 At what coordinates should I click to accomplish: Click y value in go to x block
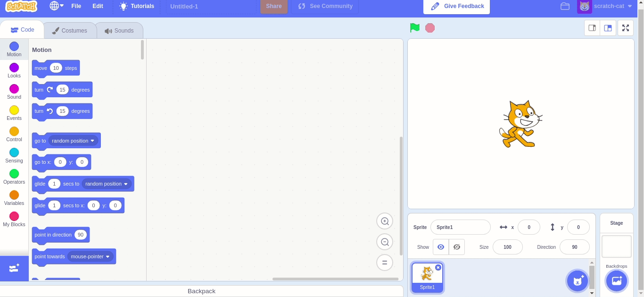click(x=82, y=162)
